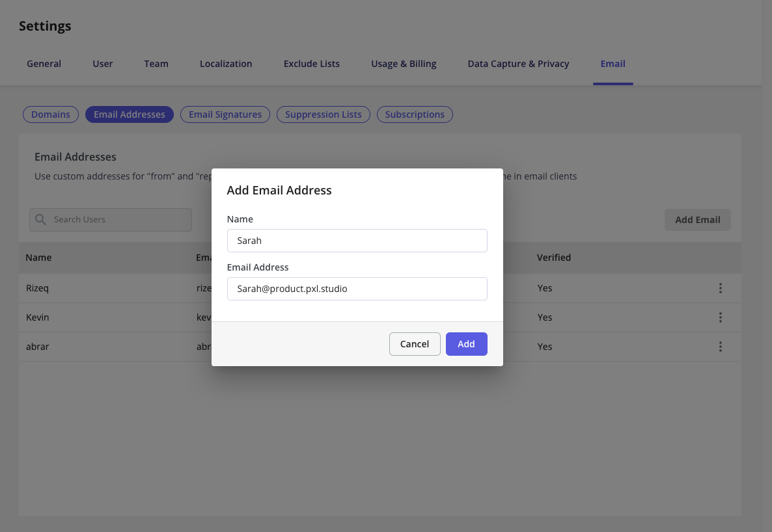Select the Kevin name cell
This screenshot has height=532, width=772.
37,317
